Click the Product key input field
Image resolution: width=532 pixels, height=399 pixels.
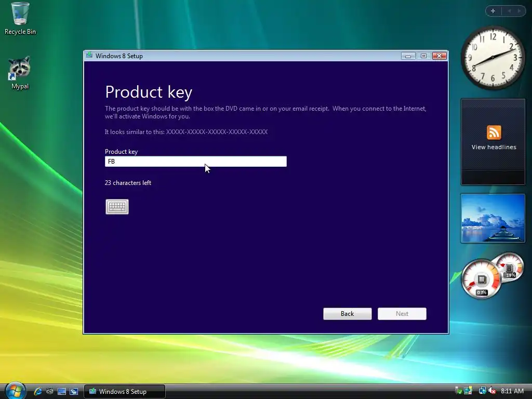pos(196,162)
